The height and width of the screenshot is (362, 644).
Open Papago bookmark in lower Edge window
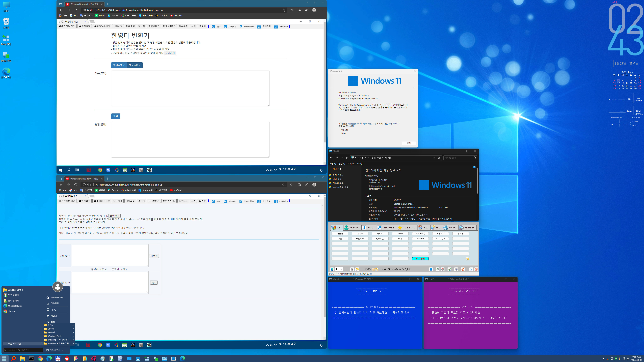coord(113,190)
